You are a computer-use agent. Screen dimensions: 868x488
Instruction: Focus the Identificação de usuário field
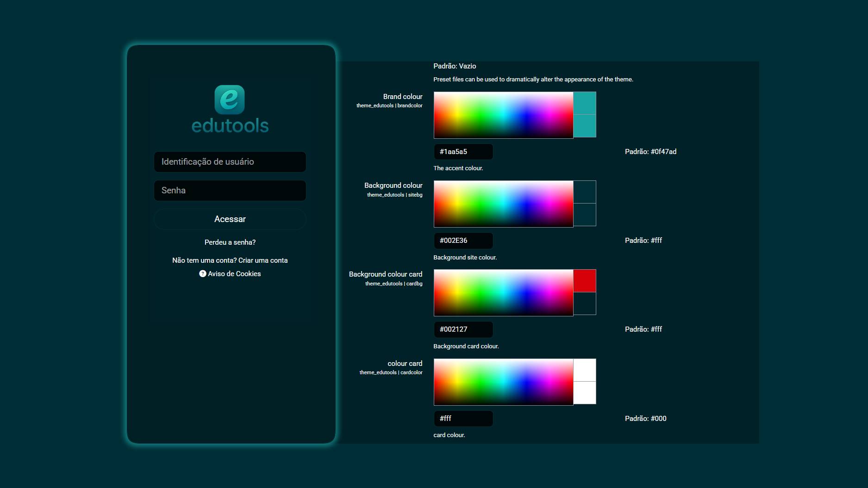click(x=230, y=162)
